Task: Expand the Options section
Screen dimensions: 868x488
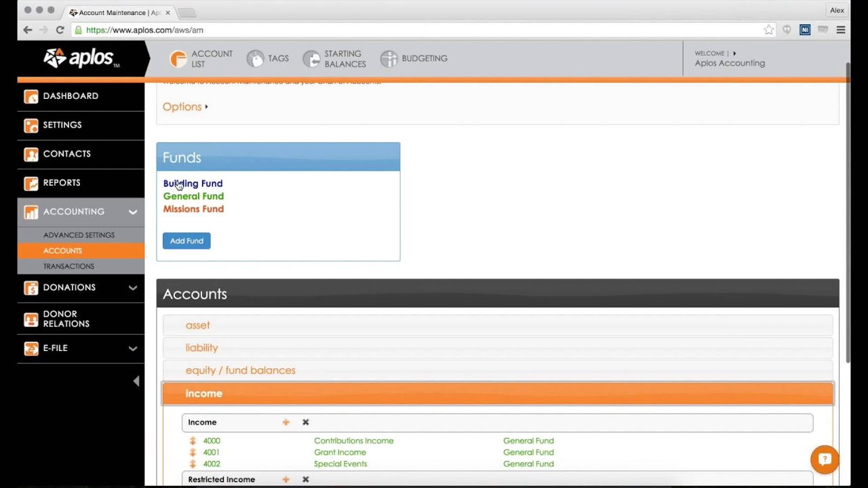Action: point(185,106)
